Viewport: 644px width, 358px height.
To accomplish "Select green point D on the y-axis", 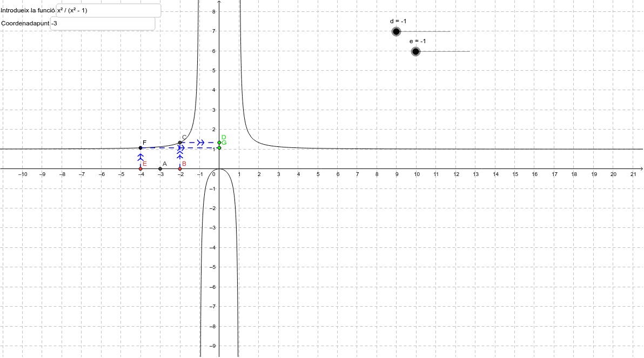I will point(219,143).
